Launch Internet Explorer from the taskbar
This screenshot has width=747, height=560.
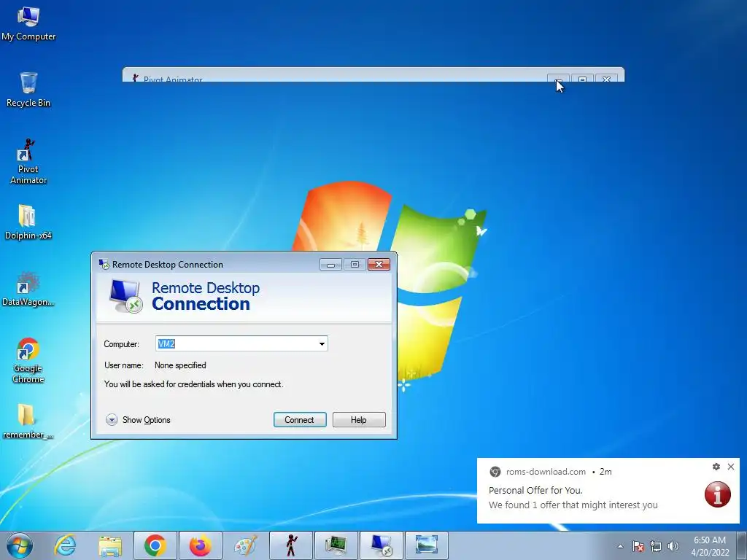click(x=65, y=545)
